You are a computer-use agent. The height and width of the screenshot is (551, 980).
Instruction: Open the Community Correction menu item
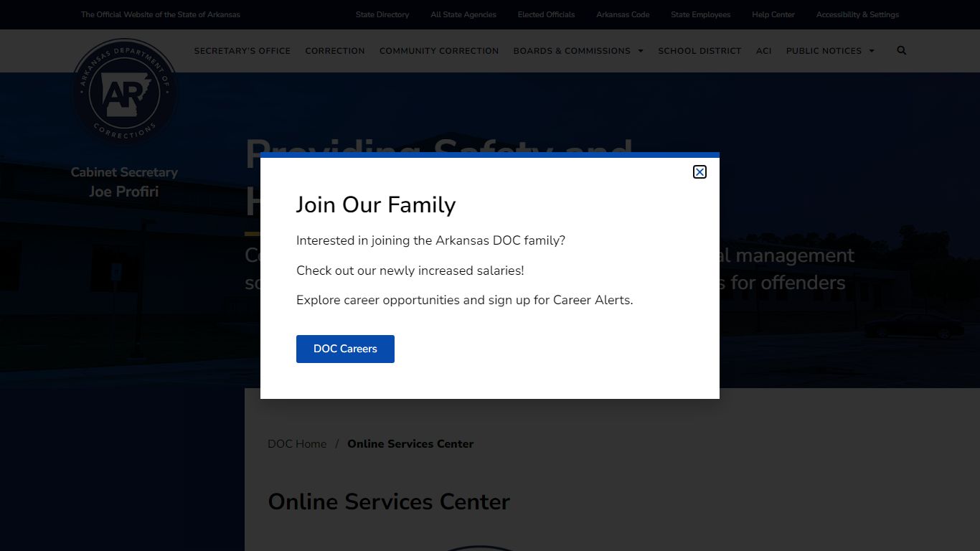[x=439, y=51]
